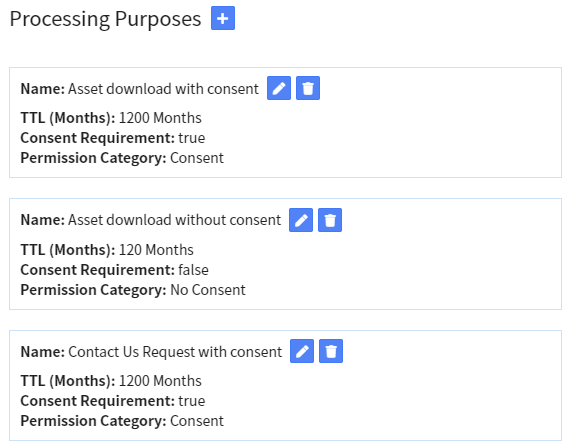This screenshot has height=447, width=571.
Task: Delete Contact Us Request with consent purpose
Action: click(331, 351)
